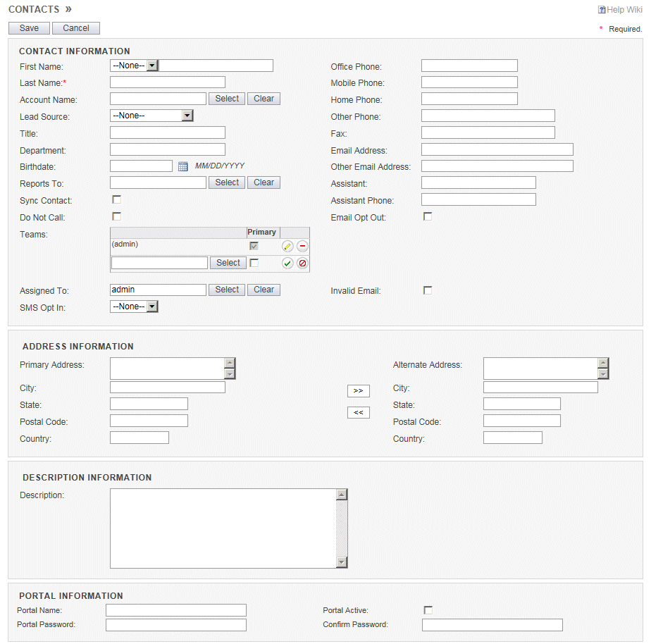Focus the Last Name field
Screen dimensions: 651x644
[168, 82]
